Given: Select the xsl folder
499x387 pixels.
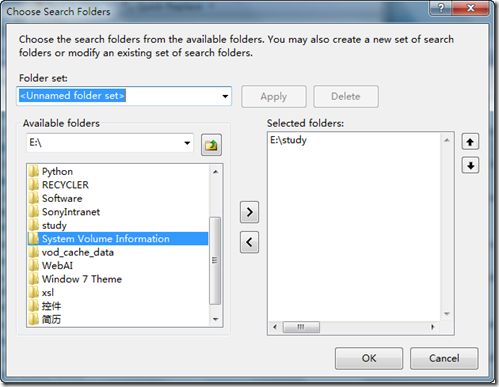Looking at the screenshot, I should click(118, 293).
